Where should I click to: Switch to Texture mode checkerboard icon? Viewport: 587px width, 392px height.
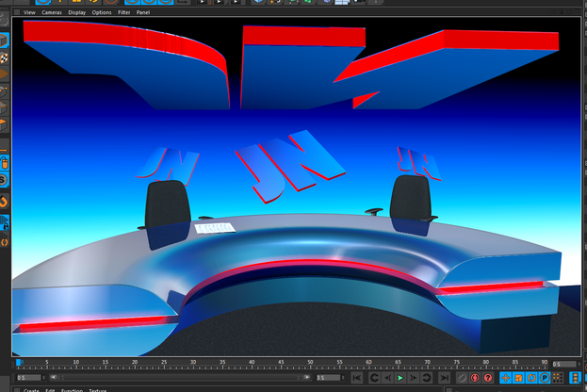click(4, 58)
